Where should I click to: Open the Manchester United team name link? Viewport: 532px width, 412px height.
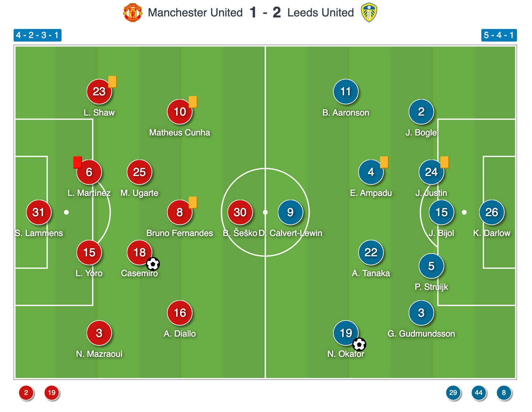(195, 13)
